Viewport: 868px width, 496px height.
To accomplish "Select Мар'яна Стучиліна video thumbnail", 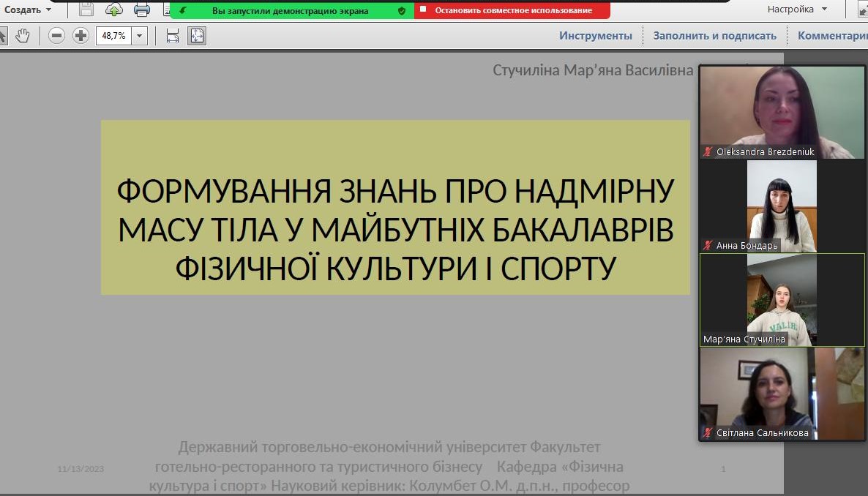I will [x=782, y=300].
